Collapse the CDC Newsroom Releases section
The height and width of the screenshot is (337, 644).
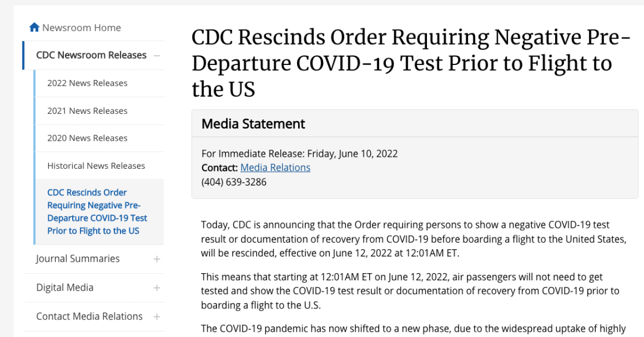pyautogui.click(x=156, y=55)
